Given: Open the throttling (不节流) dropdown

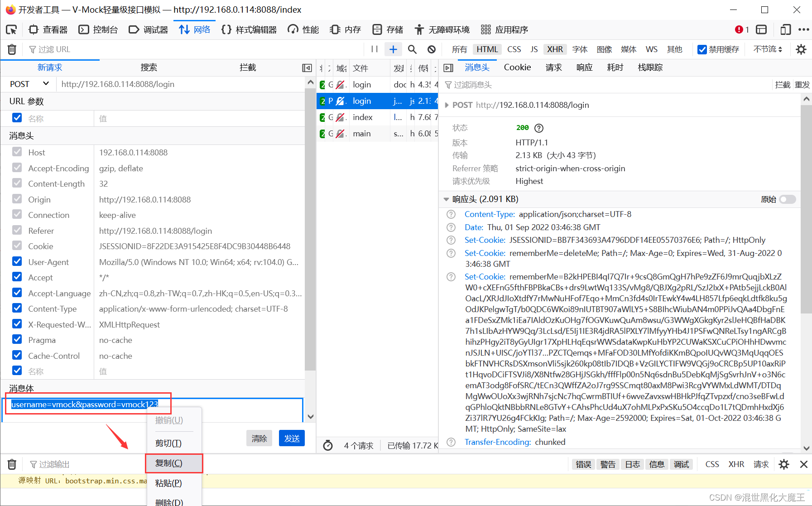Looking at the screenshot, I should (768, 49).
